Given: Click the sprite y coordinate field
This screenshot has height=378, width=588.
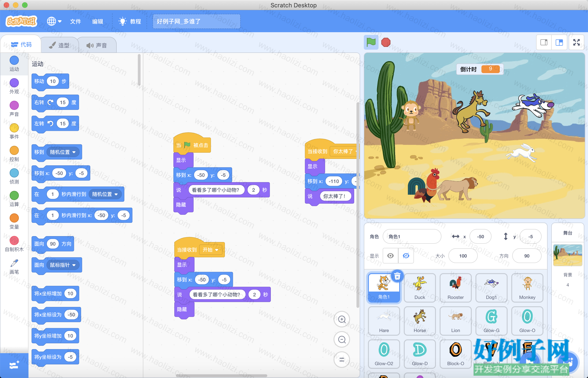Looking at the screenshot, I should point(530,236).
